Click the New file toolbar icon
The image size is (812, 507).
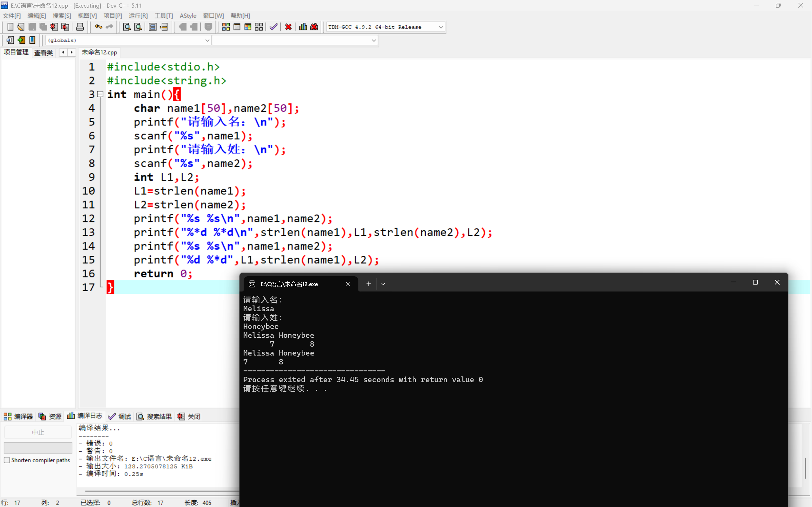click(x=10, y=27)
